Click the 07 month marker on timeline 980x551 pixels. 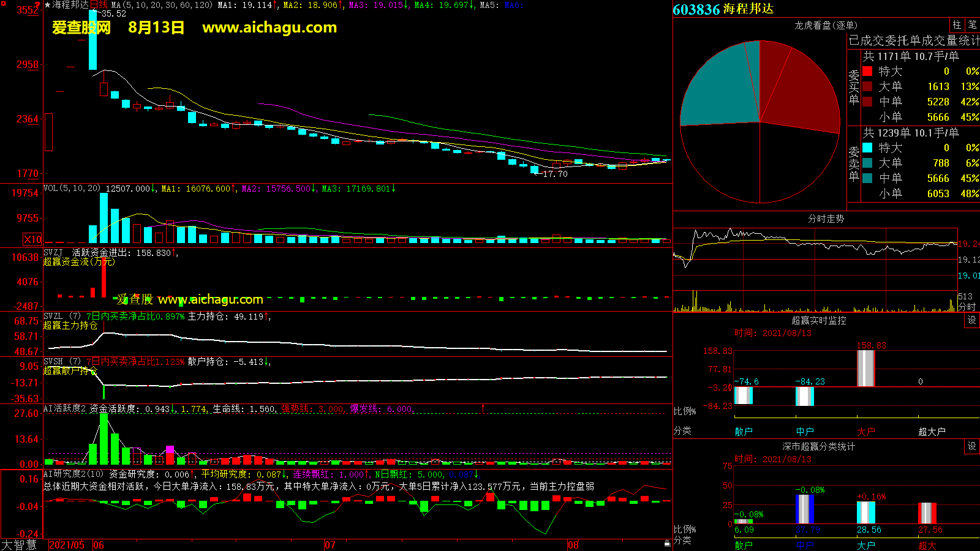[x=330, y=545]
